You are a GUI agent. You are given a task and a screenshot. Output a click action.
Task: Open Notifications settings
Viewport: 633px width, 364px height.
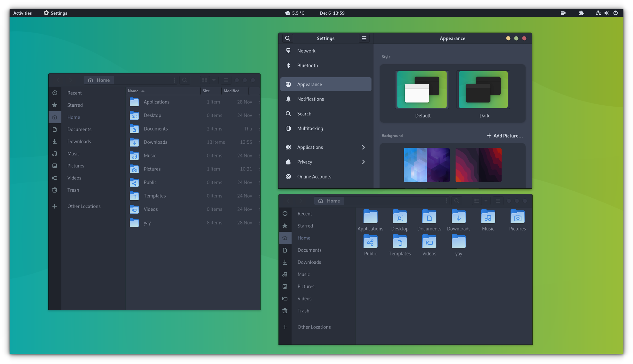(x=310, y=99)
